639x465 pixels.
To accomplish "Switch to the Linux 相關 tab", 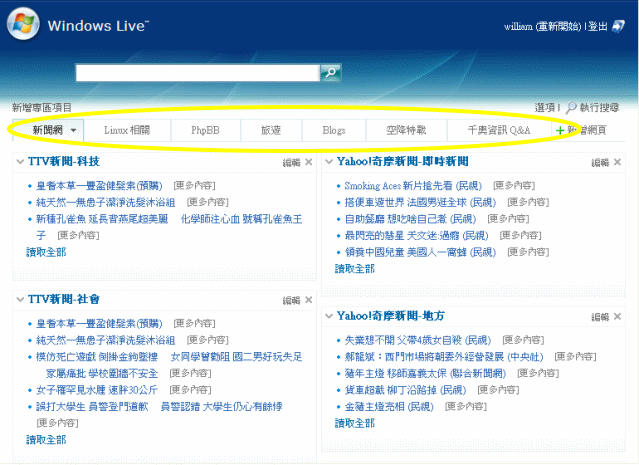I will [127, 130].
